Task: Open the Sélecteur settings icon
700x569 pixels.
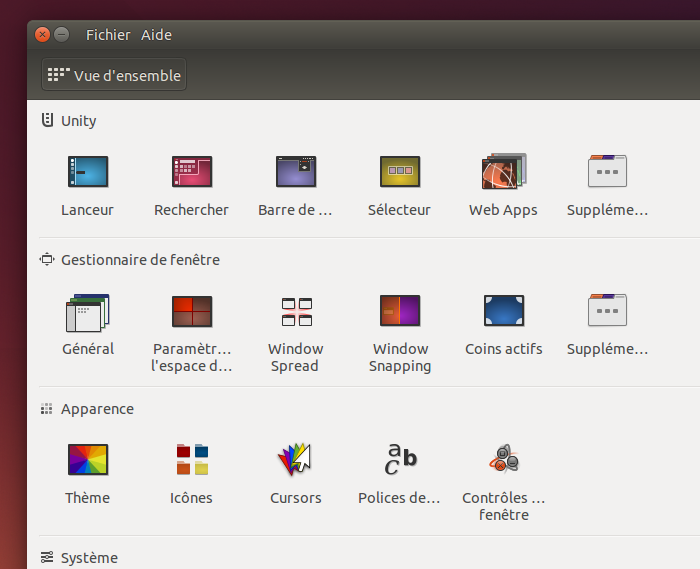Action: pyautogui.click(x=399, y=172)
